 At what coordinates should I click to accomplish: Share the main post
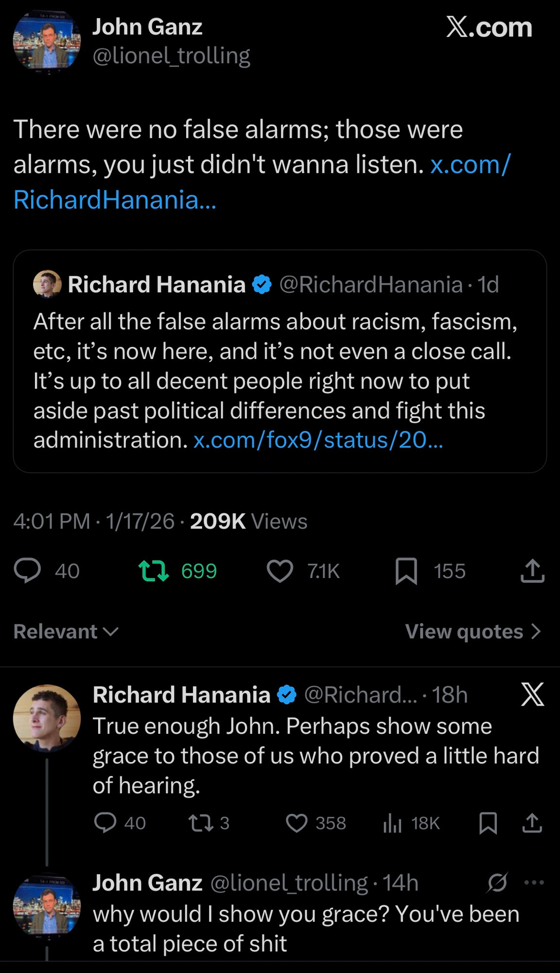click(532, 571)
